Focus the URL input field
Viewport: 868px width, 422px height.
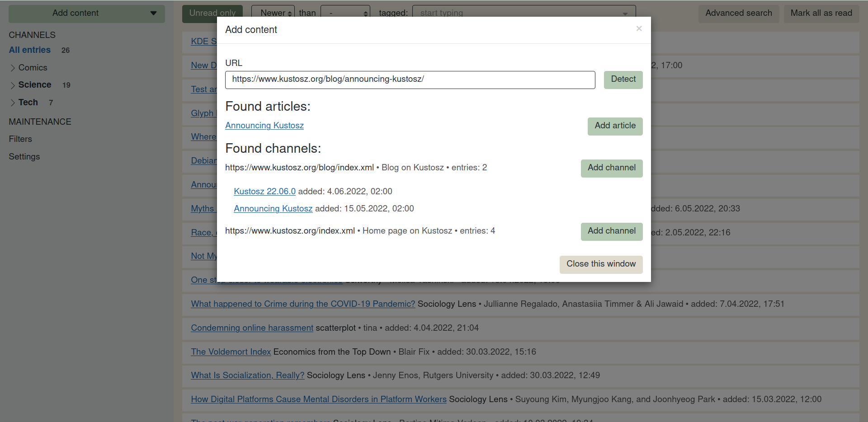410,80
